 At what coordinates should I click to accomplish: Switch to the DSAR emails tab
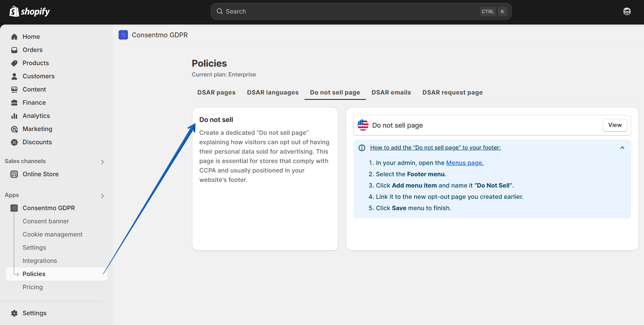click(x=391, y=92)
